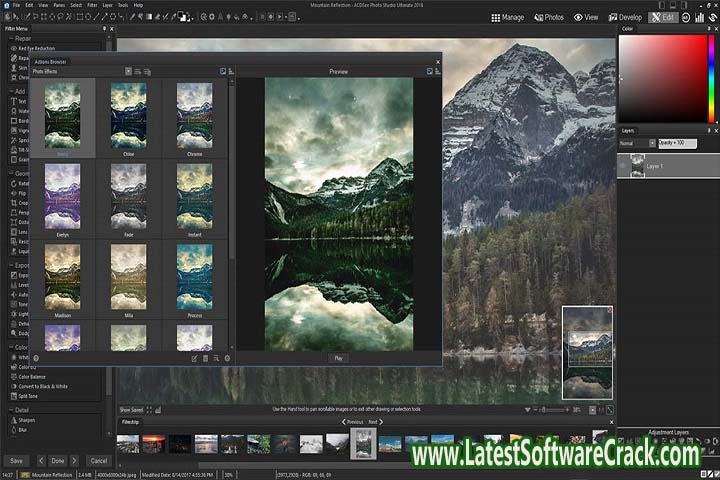Click the Cancel button
This screenshot has height=480, width=720.
tap(98, 460)
